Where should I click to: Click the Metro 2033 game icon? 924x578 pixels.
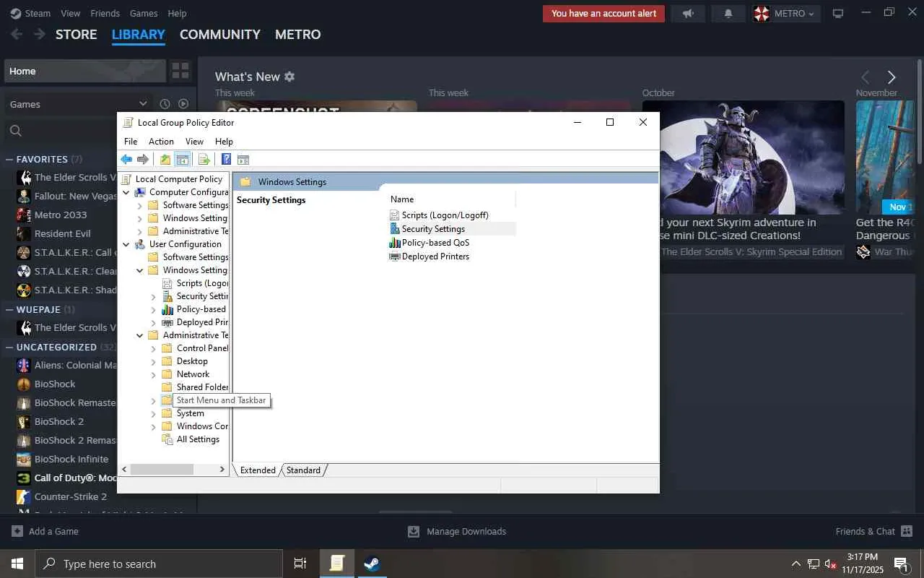coord(24,215)
